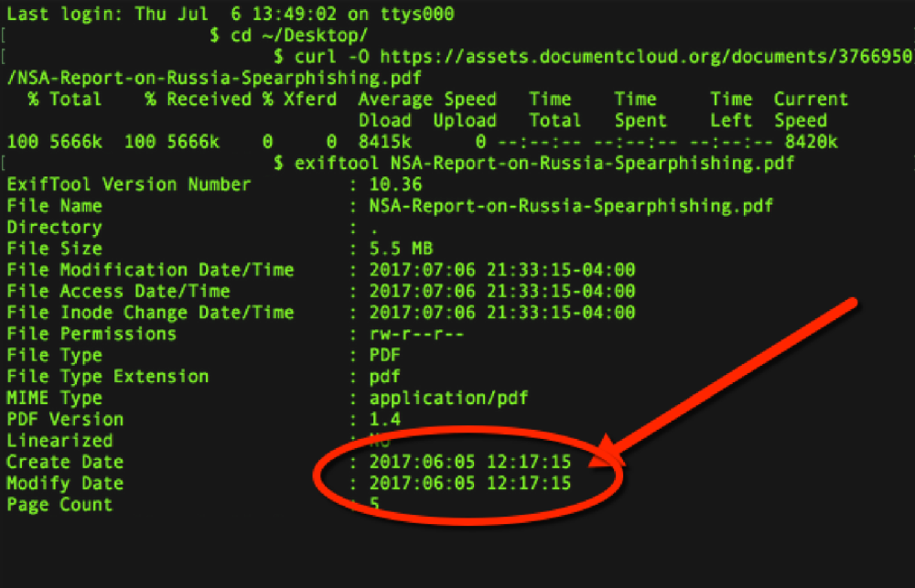Viewport: 915px width, 588px height.
Task: Click the 'Last login' line at the top
Action: [230, 15]
